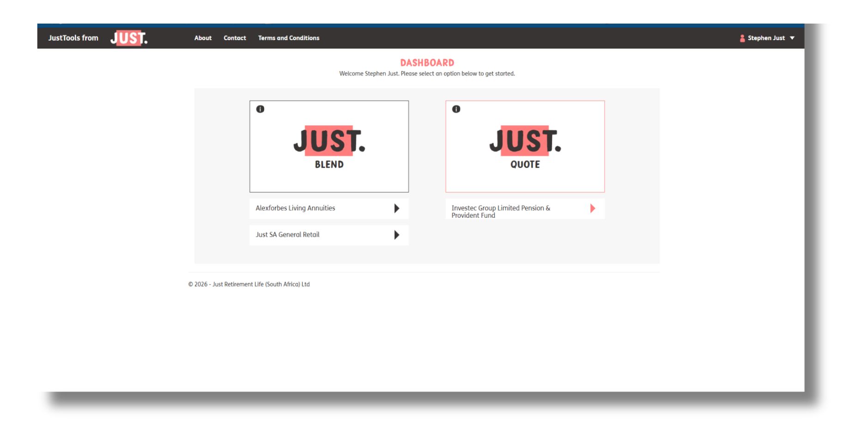Click the Just Retirement Life copyright text

tap(249, 284)
